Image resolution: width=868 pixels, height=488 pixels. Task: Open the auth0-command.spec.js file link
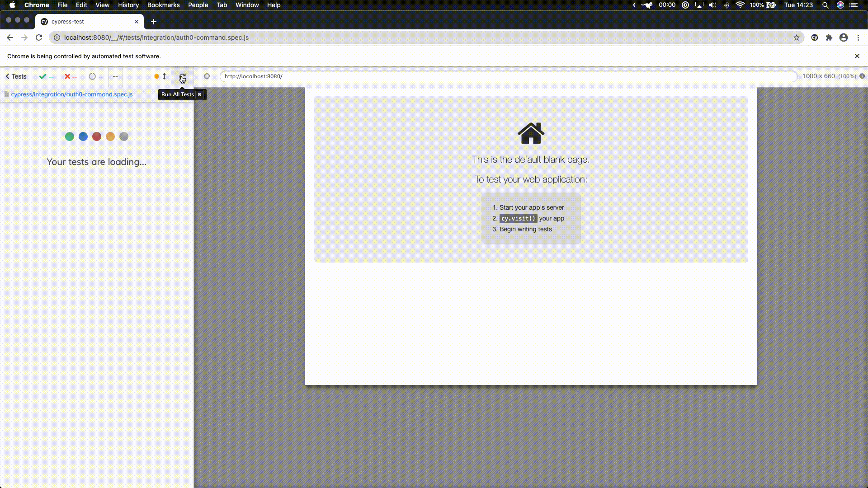71,94
